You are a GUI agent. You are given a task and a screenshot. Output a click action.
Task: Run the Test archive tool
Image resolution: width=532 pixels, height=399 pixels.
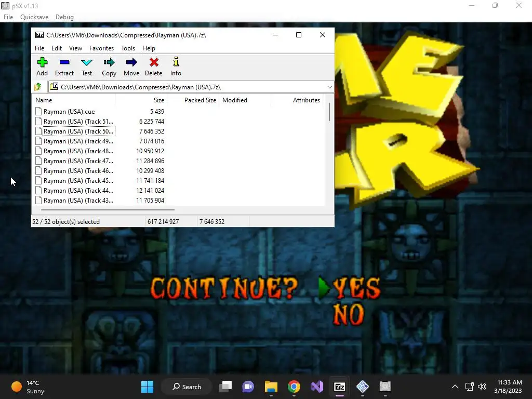click(x=87, y=67)
